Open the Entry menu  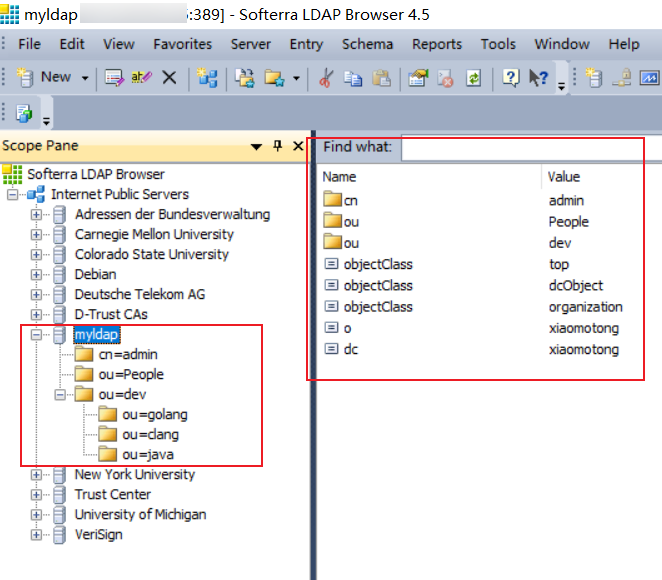tap(306, 44)
